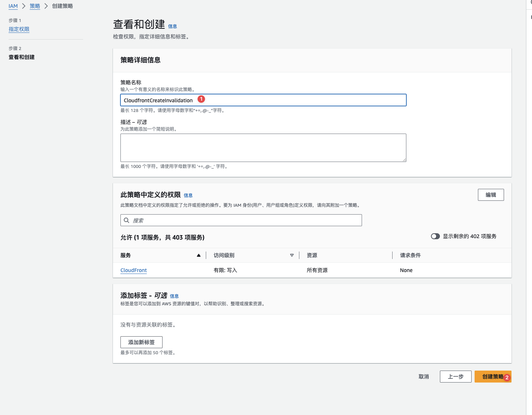
Task: Click the 请求条件 column header
Action: 410,255
